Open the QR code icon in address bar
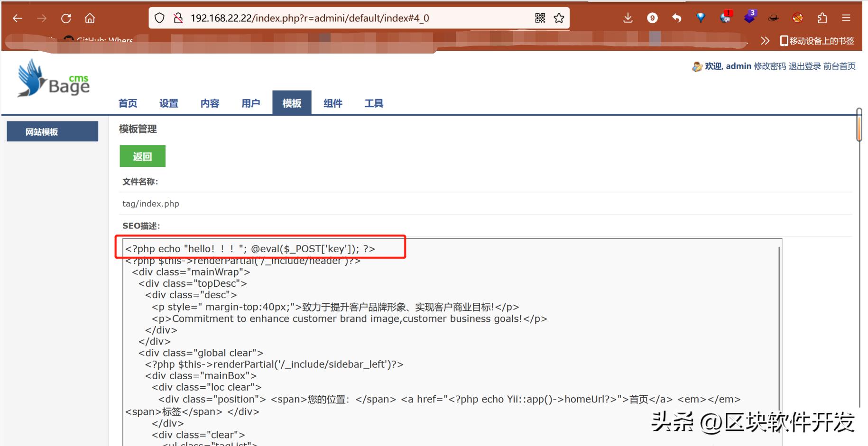868x446 pixels. pyautogui.click(x=540, y=18)
